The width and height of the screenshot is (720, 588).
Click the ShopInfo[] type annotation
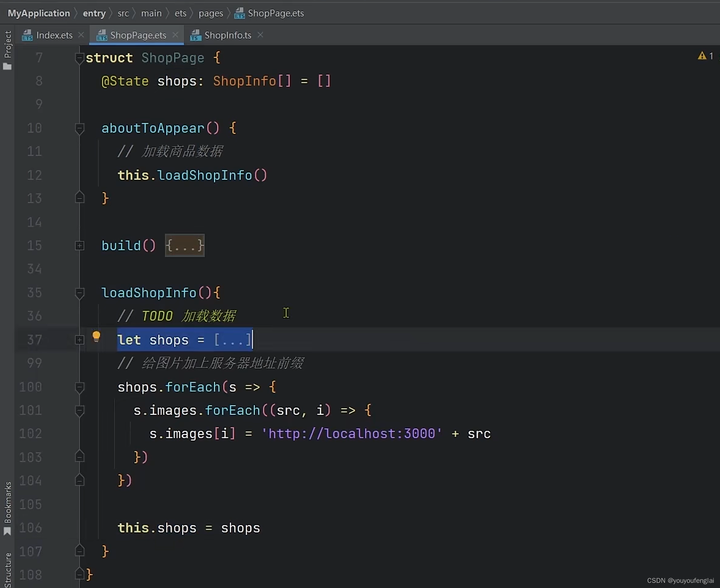252,81
